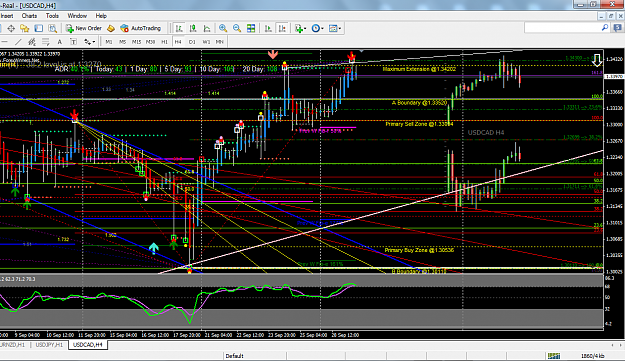This screenshot has width=625, height=361.
Task: Switch chart to Line Chart type
Action: tap(207, 28)
